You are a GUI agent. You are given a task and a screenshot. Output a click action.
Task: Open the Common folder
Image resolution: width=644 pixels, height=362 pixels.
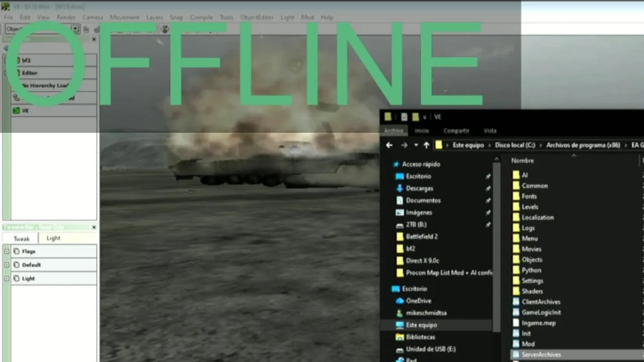(x=534, y=186)
